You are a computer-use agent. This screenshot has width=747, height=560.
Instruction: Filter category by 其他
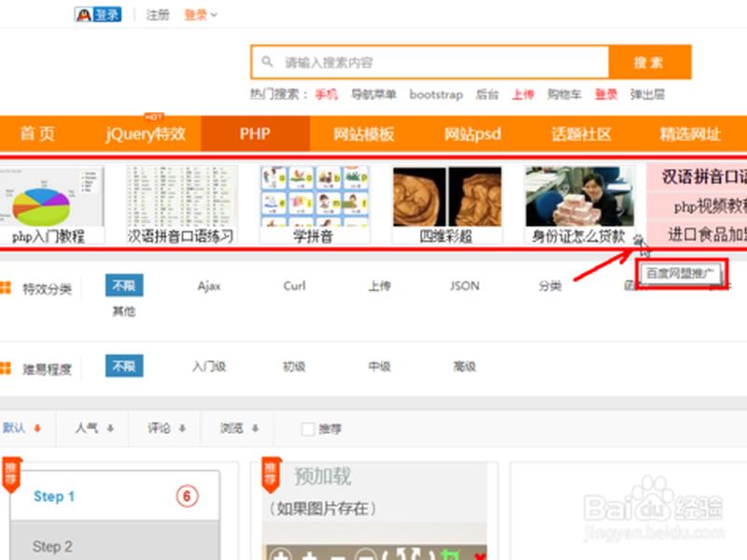tap(124, 312)
